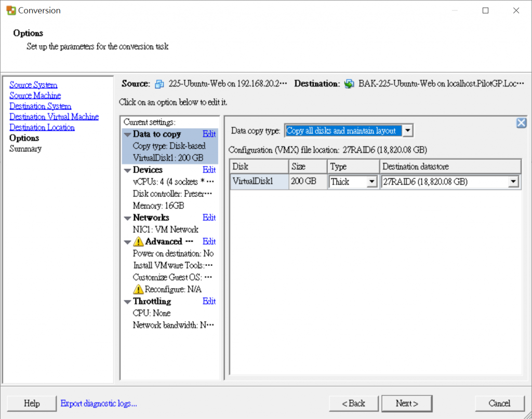This screenshot has height=419, width=532.
Task: Edit the Networks settings
Action: click(x=209, y=218)
